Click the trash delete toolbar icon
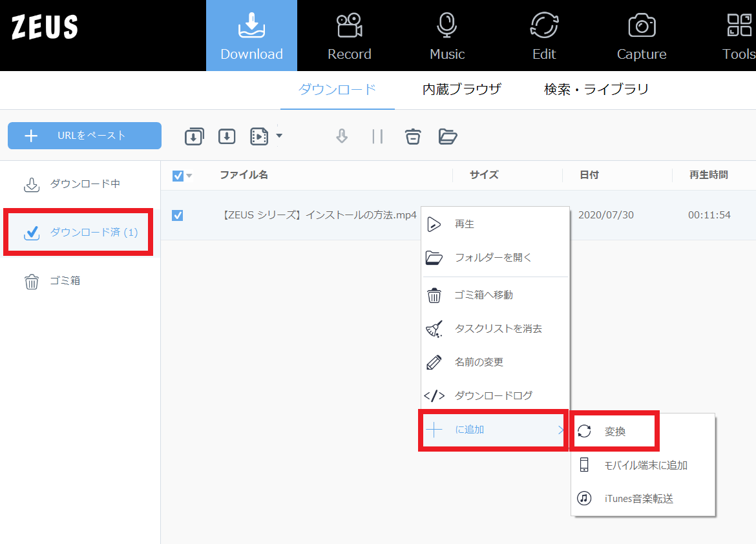Viewport: 756px width, 544px height. click(x=413, y=136)
